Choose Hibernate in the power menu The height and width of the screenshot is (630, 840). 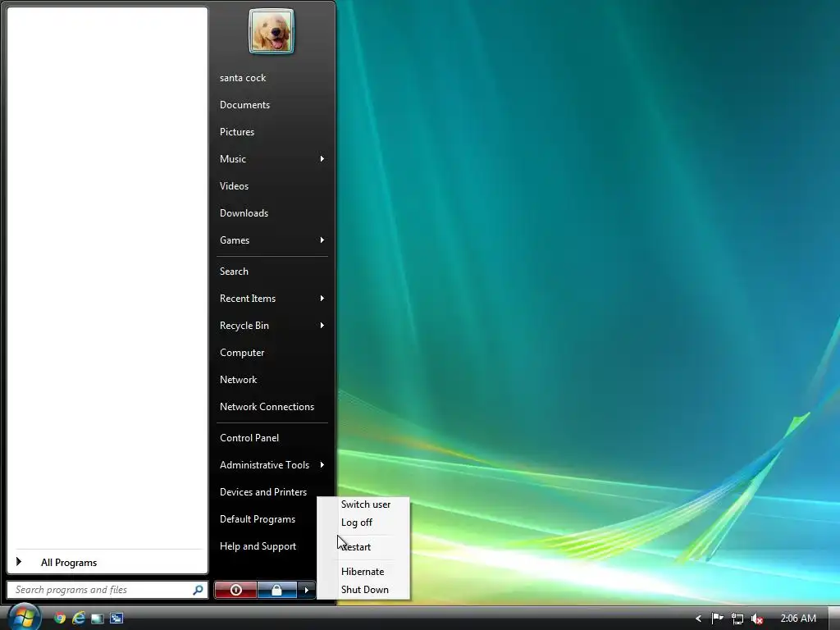pos(363,572)
